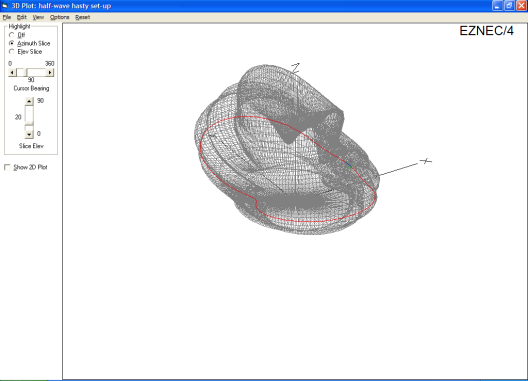Screen dimensions: 528x381
Task: Click the 3D Plot window title bar icon
Action: pos(5,6)
